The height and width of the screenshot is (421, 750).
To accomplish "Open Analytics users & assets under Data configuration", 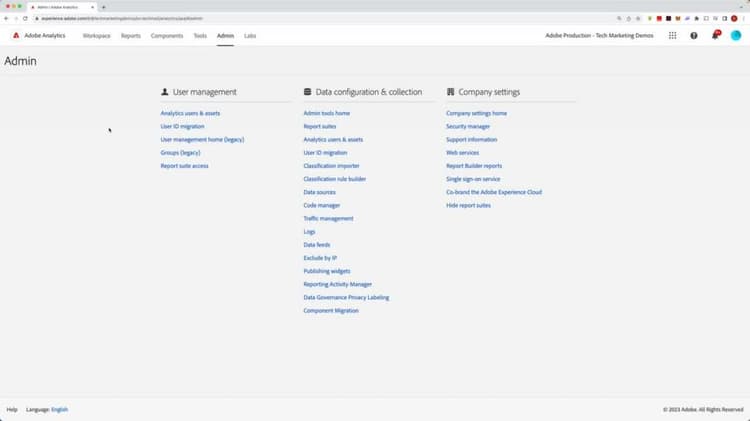I will coord(333,140).
